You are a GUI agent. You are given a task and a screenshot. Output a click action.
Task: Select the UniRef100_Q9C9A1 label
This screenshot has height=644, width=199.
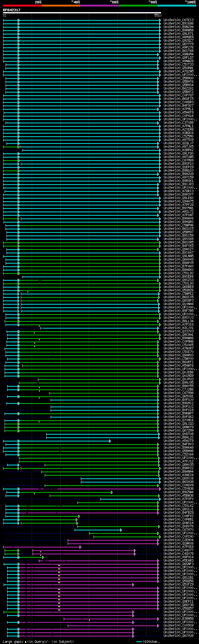178,335
